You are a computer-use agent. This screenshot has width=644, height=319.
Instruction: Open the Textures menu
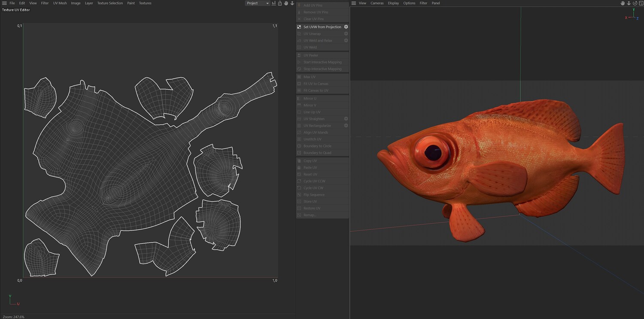[x=145, y=3]
